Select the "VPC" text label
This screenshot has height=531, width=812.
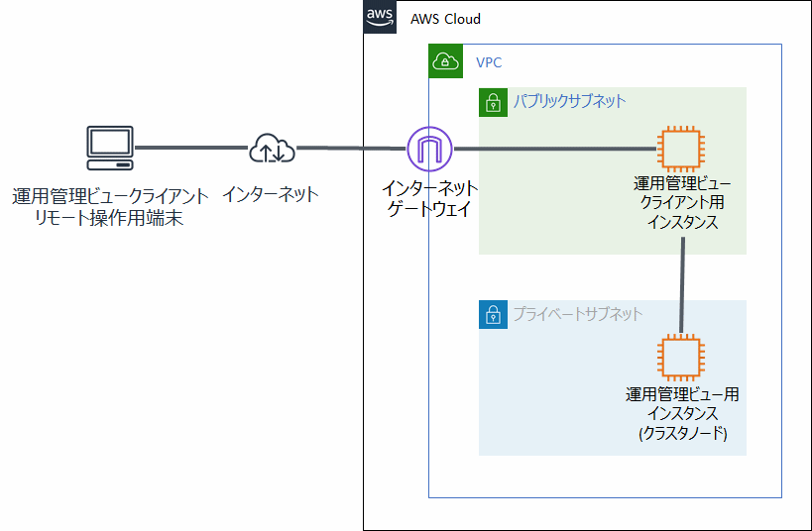click(x=489, y=62)
